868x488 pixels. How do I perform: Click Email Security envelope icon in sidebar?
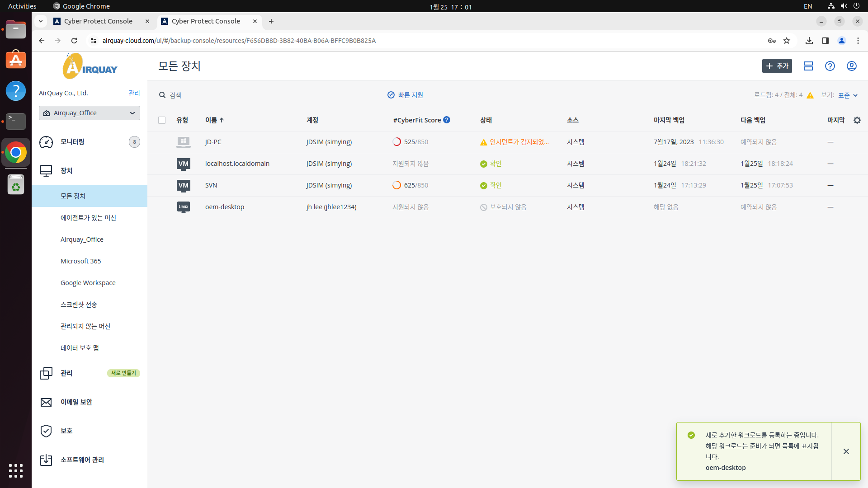[x=46, y=402]
